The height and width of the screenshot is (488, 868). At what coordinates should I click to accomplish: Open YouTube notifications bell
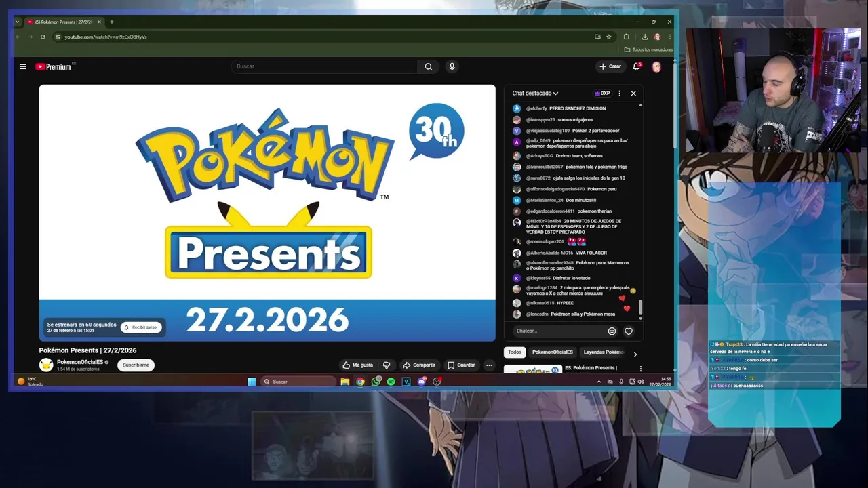point(636,66)
